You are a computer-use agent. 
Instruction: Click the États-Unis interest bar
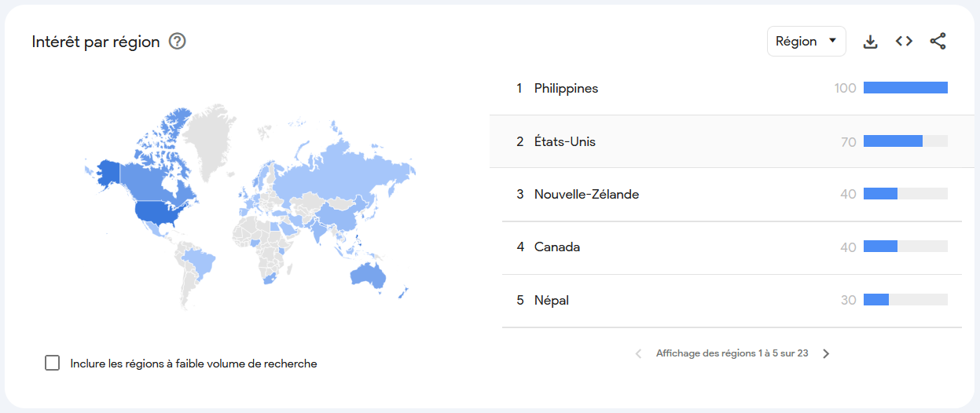(893, 141)
